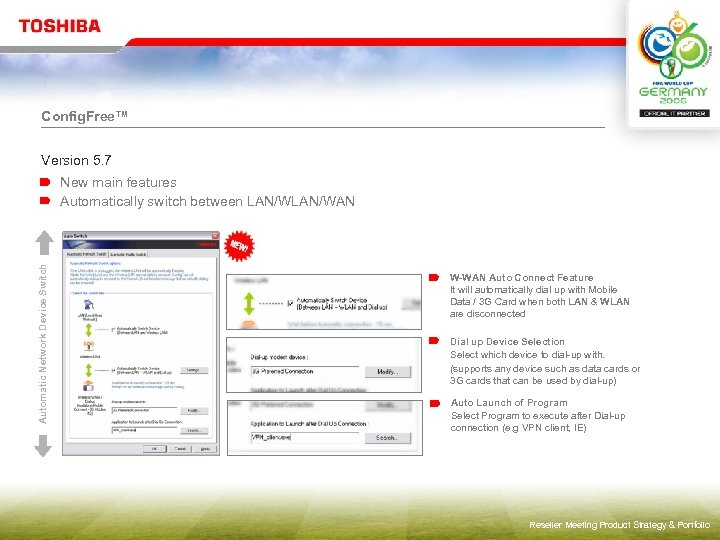Click the Auto Launch of Program heading
This screenshot has width=720, height=540.
(509, 403)
